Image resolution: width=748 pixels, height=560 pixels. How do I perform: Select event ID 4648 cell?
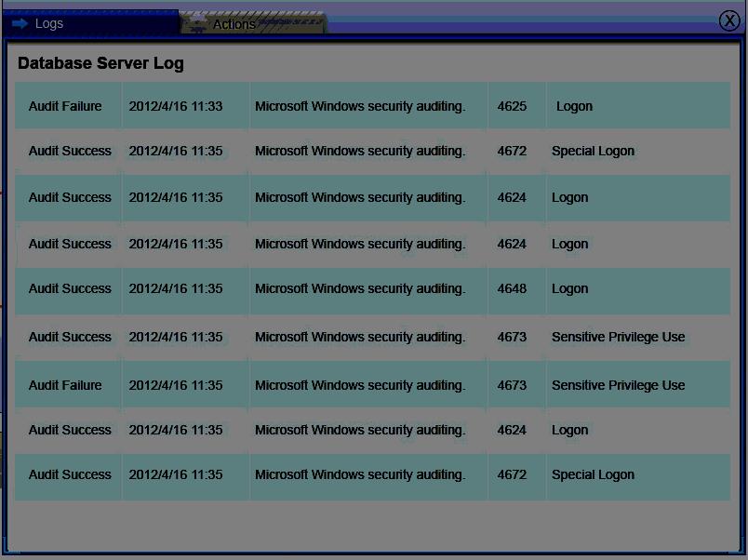[512, 288]
